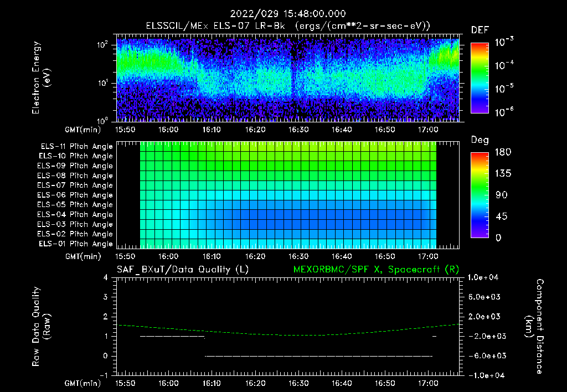Click the white data quality segment at level 1
567x392 pixels.
[172, 336]
